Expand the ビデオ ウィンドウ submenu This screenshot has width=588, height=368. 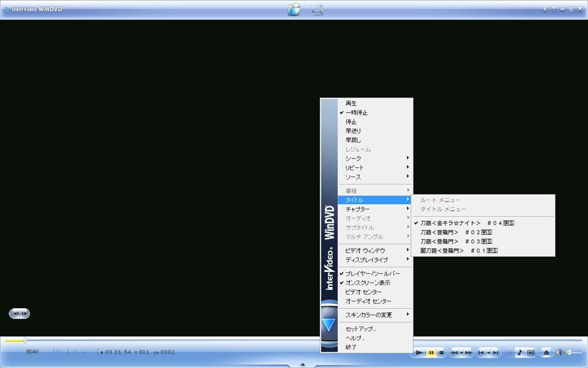point(375,251)
